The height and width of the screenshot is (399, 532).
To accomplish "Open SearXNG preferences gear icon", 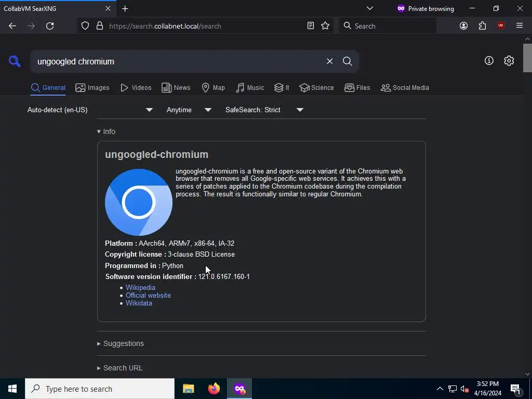I will click(x=509, y=61).
